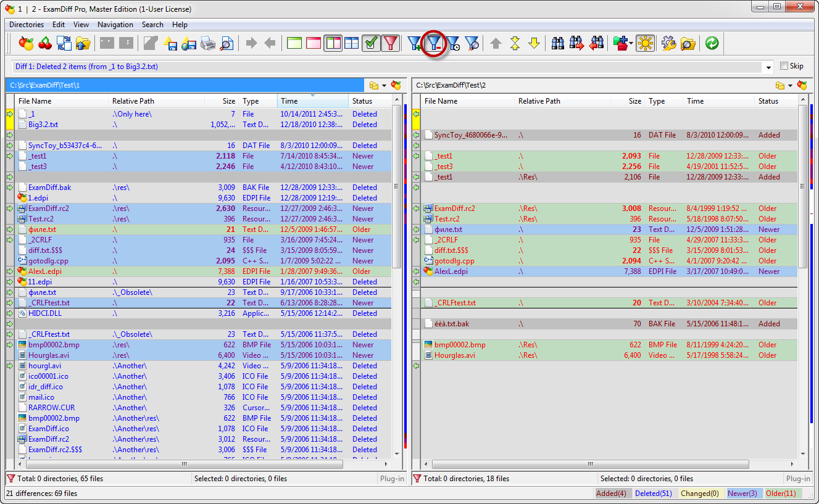Click left path field C:\Src\ExamDiff\Test\1
The height and width of the screenshot is (504, 819).
[185, 85]
